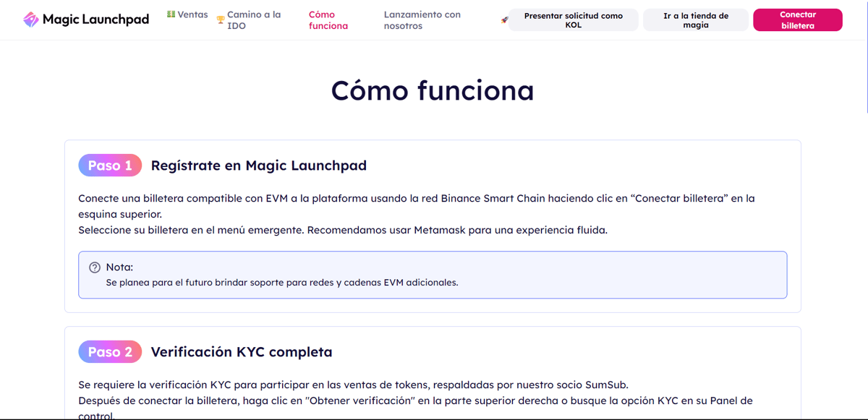Click the Cómo funciona main page title
The width and height of the screenshot is (868, 420).
point(433,90)
